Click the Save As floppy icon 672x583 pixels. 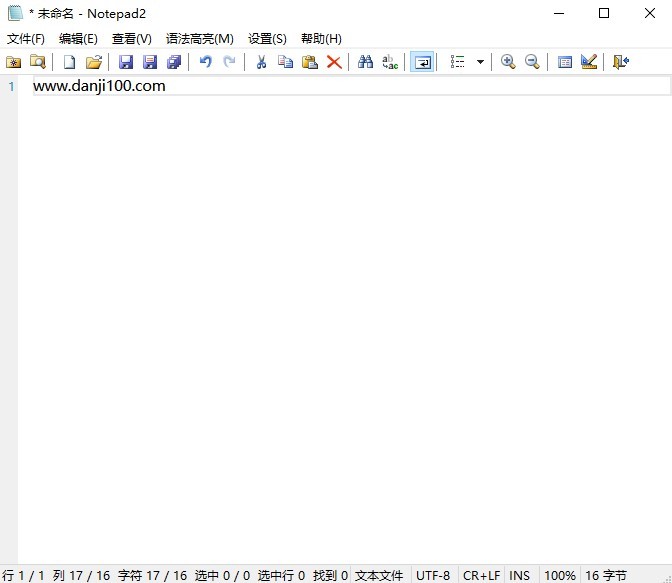(150, 62)
